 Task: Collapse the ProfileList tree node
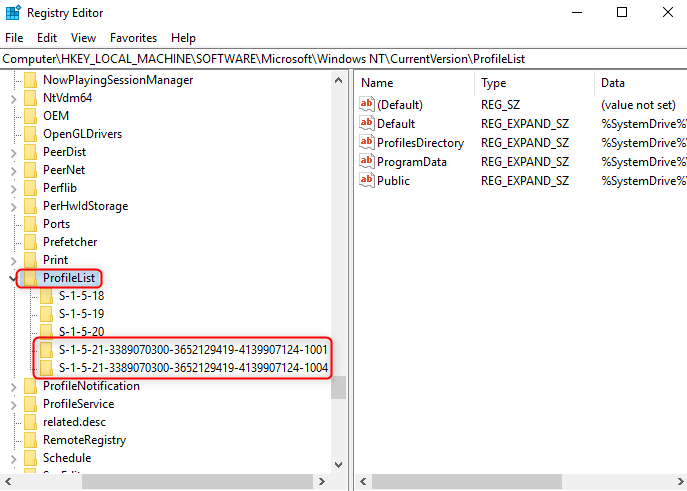(x=12, y=278)
